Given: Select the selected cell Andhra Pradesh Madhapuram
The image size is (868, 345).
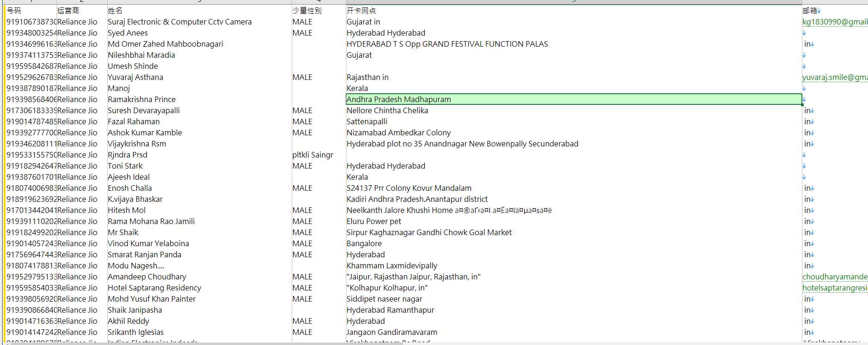Looking at the screenshot, I should click(x=574, y=99).
